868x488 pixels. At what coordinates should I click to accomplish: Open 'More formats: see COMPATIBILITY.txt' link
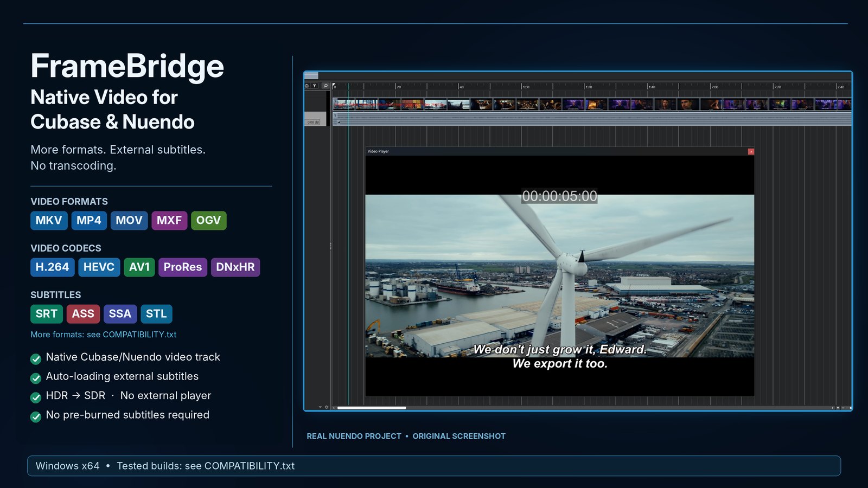click(104, 335)
